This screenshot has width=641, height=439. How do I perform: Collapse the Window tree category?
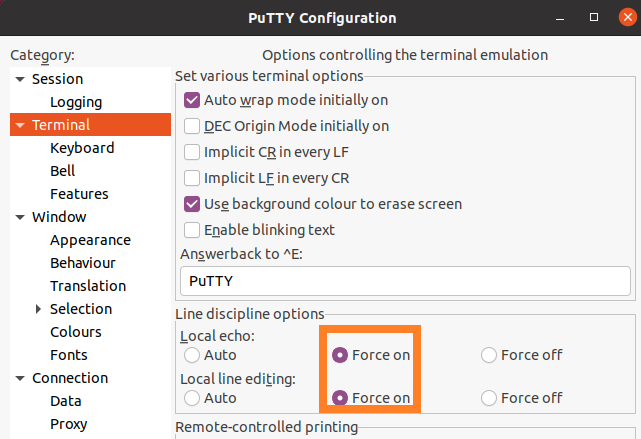pyautogui.click(x=20, y=217)
